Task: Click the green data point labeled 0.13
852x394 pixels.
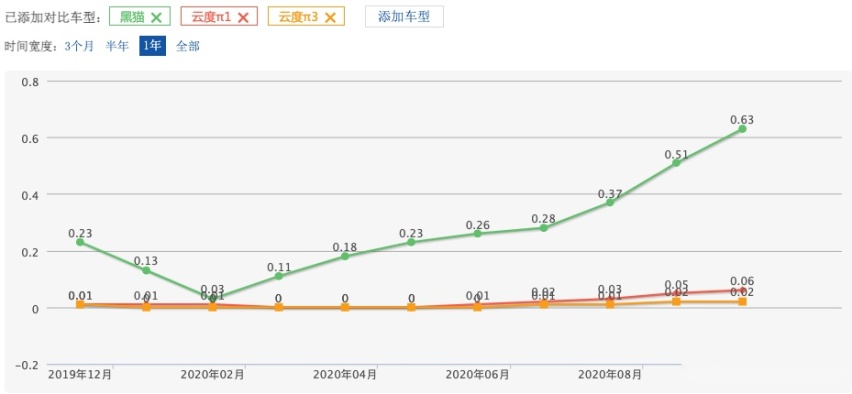Action: (x=146, y=270)
